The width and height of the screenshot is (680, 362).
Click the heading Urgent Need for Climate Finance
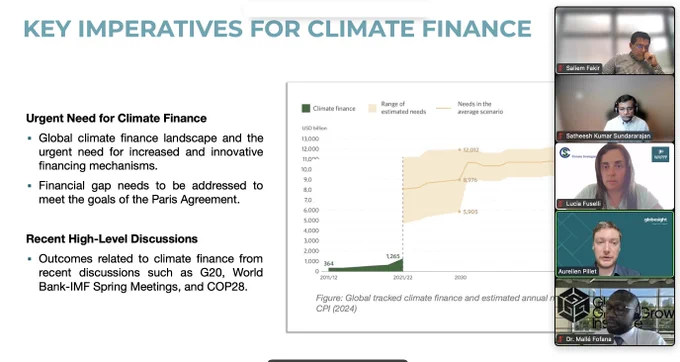[116, 118]
